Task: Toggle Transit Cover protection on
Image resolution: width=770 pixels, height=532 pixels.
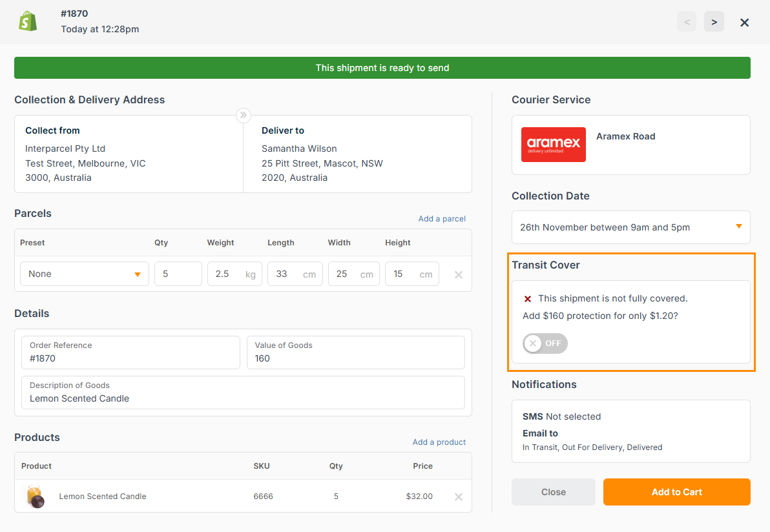Action: click(x=545, y=343)
